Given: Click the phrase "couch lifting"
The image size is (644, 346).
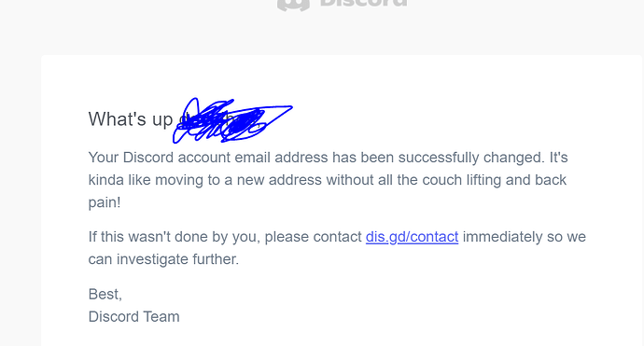Looking at the screenshot, I should (x=462, y=180).
